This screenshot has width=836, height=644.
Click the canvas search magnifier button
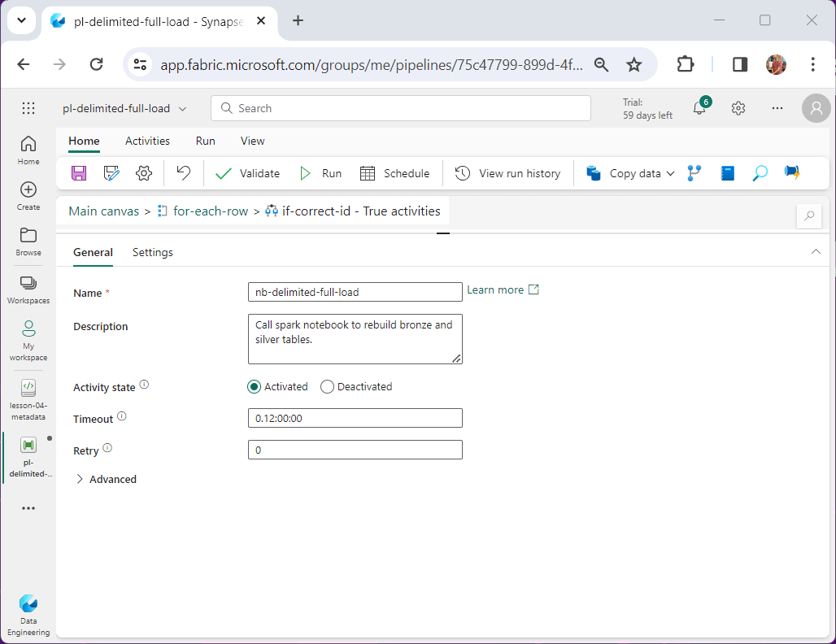pyautogui.click(x=809, y=215)
